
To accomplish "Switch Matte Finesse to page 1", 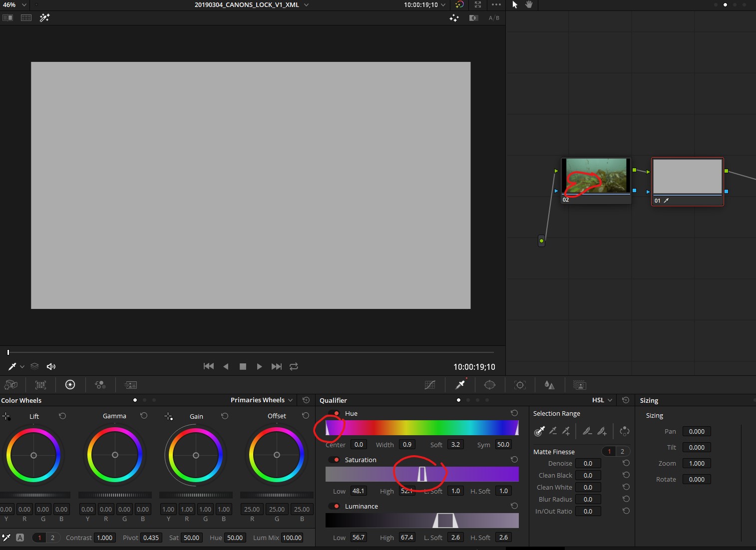I will [x=609, y=451].
